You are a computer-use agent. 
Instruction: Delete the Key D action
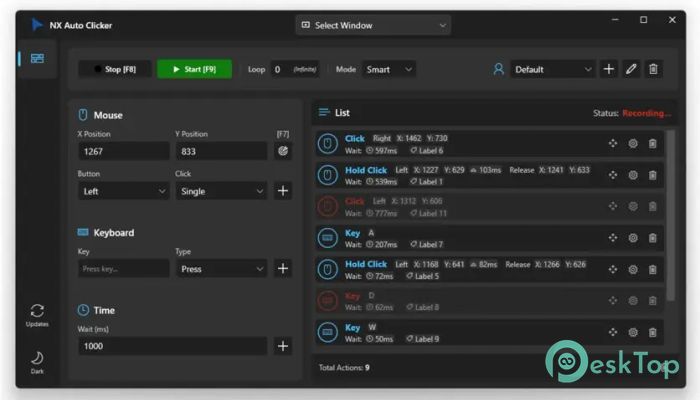point(653,301)
